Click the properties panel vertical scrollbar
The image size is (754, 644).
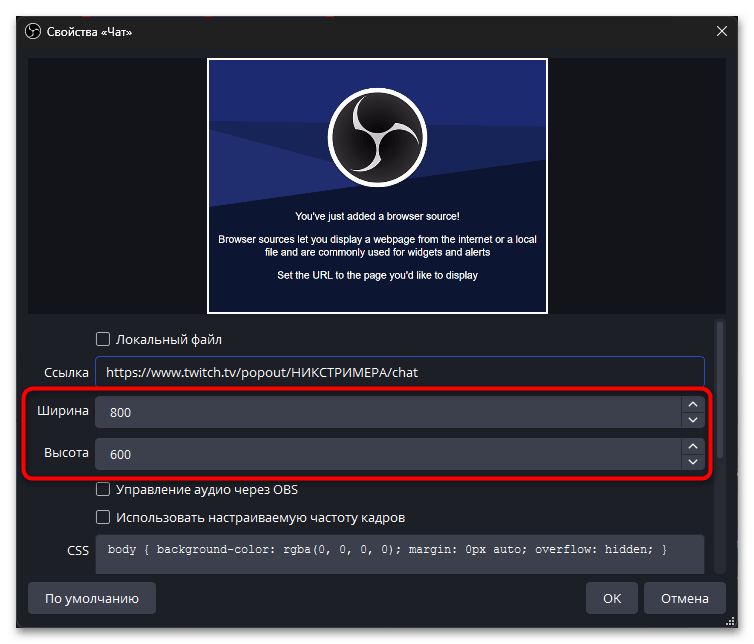pos(720,390)
